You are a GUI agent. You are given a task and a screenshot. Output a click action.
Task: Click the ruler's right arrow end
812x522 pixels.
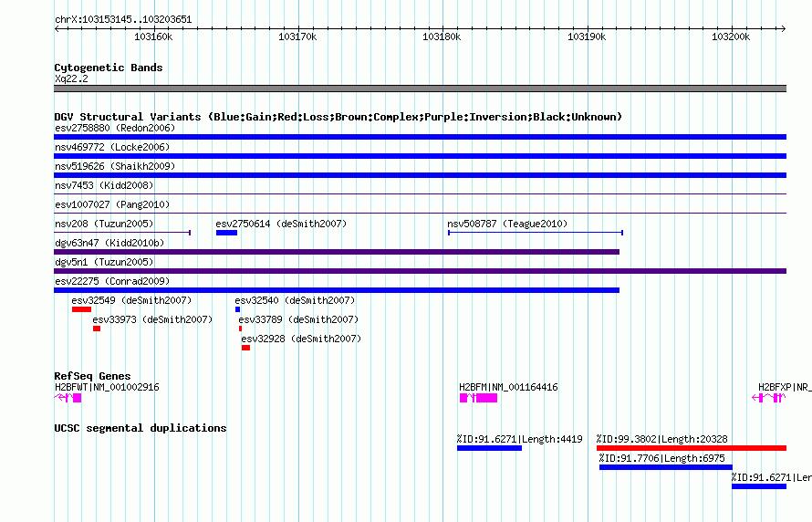click(783, 28)
